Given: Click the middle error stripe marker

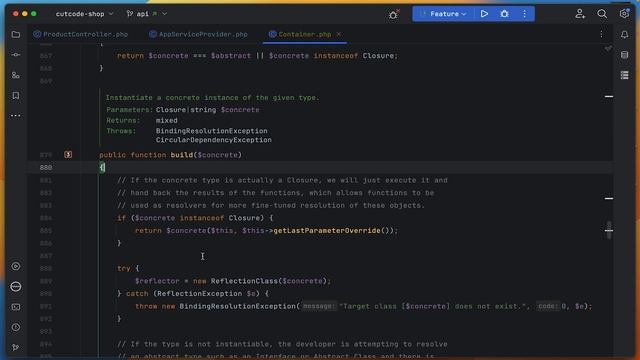Looking at the screenshot, I should point(609,198).
